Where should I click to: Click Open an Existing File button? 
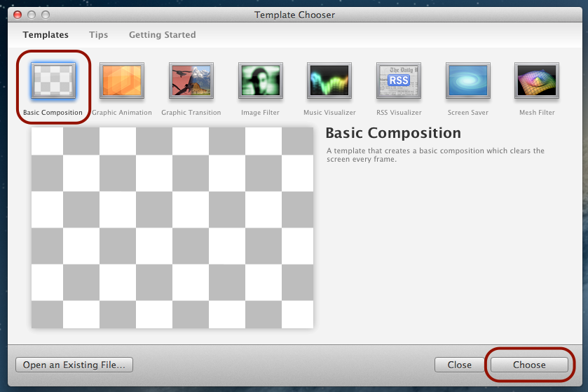coord(74,365)
